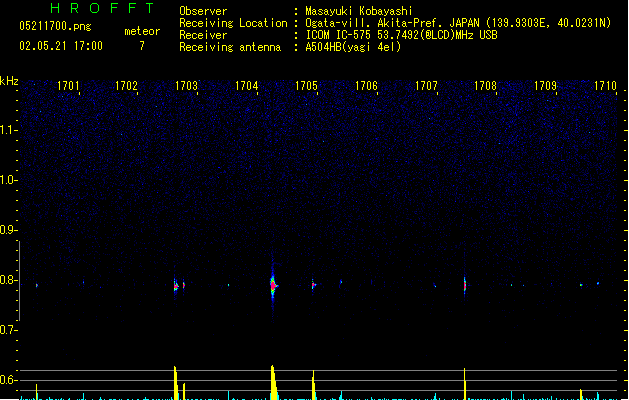629x400 pixels.
Task: Click the 1709 time marker
Action: [546, 86]
